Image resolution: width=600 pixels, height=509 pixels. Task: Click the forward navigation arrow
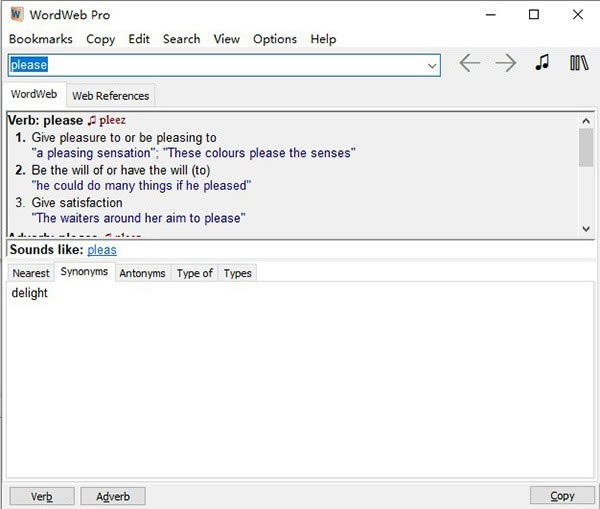(506, 64)
